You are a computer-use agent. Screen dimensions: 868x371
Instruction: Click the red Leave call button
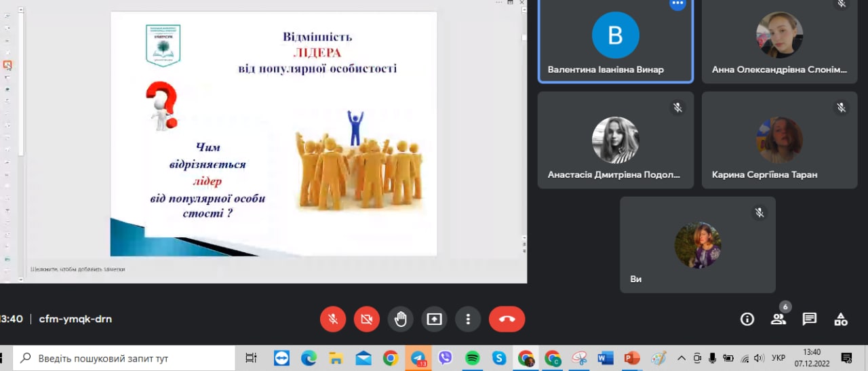(x=507, y=319)
